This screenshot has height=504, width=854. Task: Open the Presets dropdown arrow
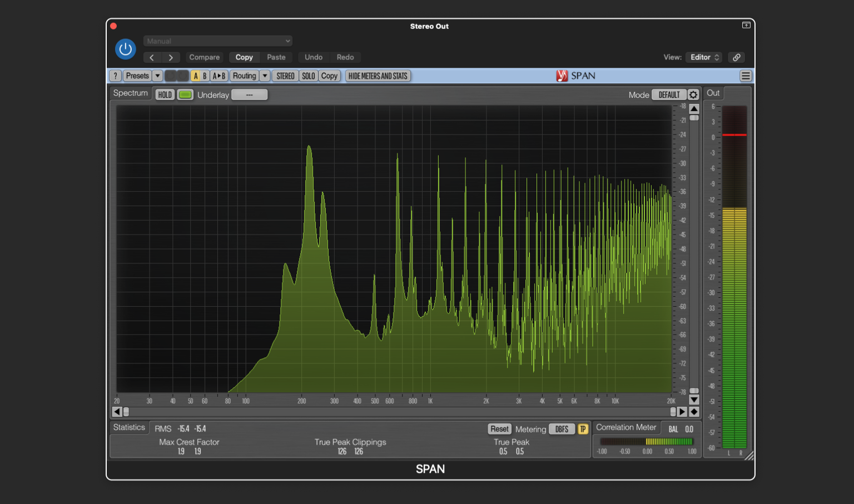pos(157,76)
